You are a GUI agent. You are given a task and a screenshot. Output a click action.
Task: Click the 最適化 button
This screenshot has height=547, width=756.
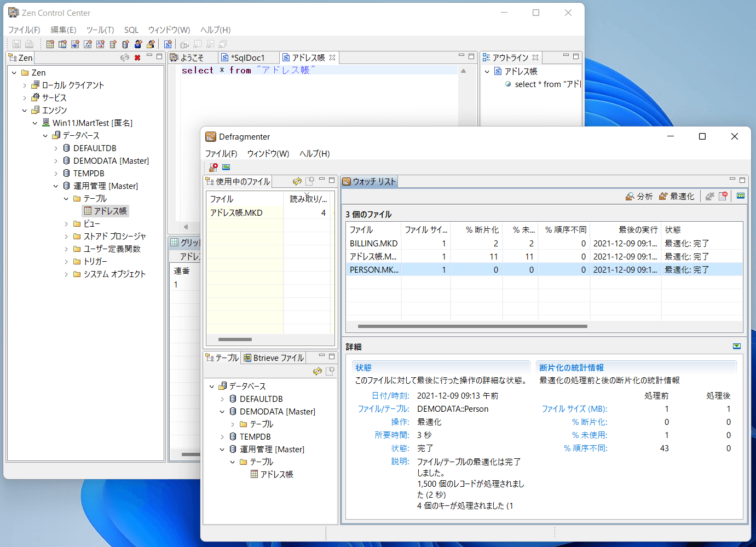[x=677, y=197]
